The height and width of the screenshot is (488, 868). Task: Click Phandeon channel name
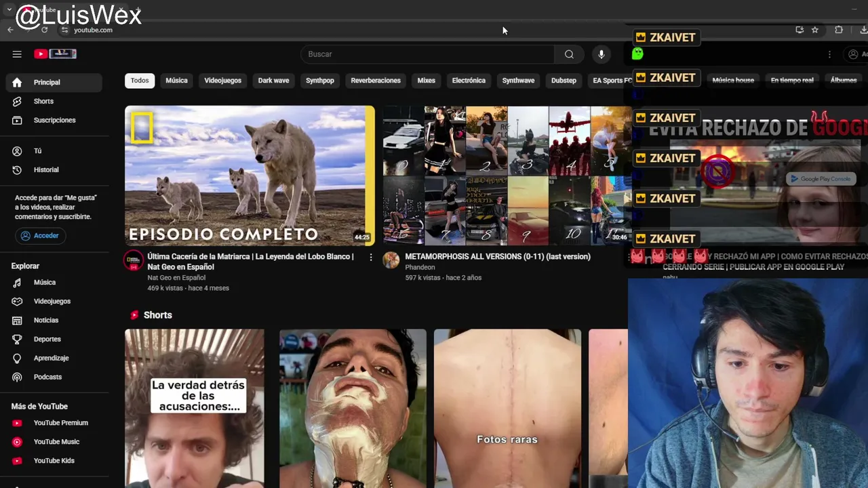(x=420, y=267)
